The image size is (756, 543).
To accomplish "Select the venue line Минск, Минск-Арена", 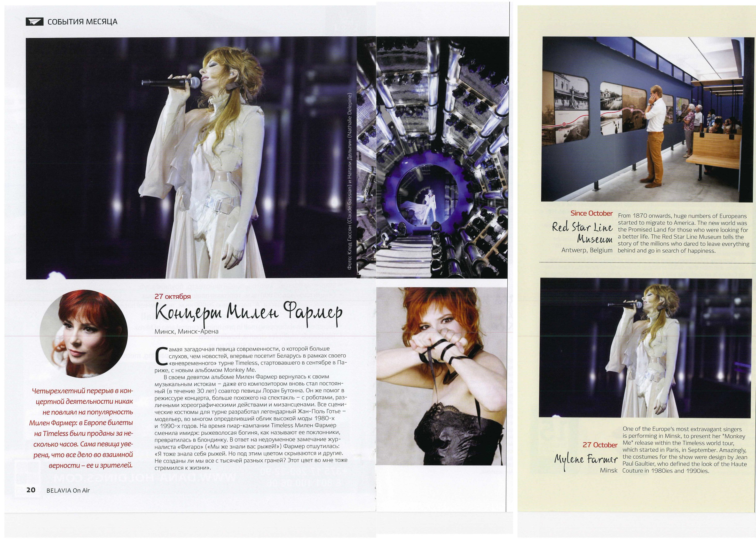I will tap(186, 331).
